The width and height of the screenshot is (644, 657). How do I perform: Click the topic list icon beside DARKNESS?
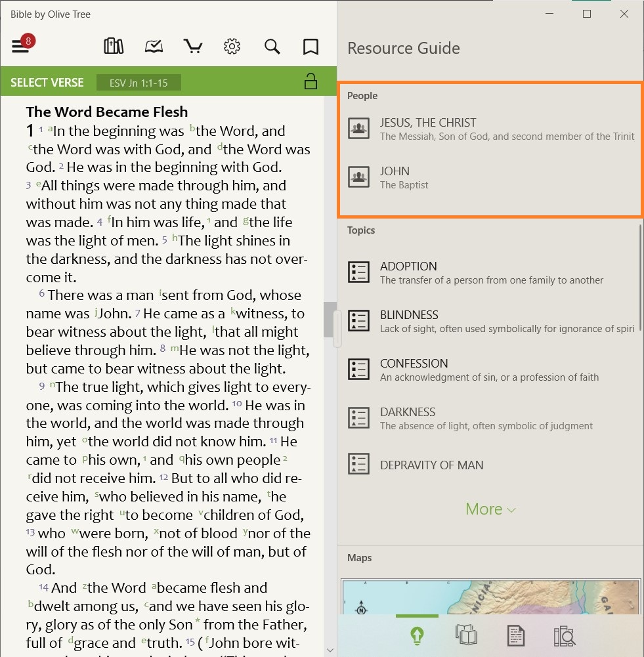tap(358, 417)
